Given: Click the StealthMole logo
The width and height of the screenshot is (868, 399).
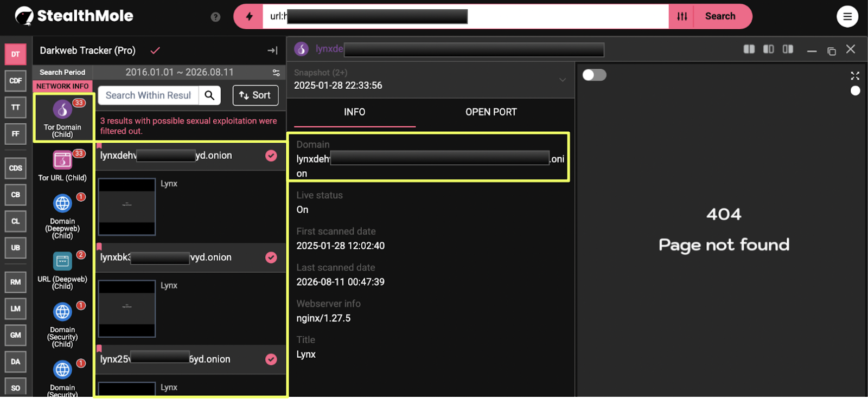Looking at the screenshot, I should click(74, 16).
